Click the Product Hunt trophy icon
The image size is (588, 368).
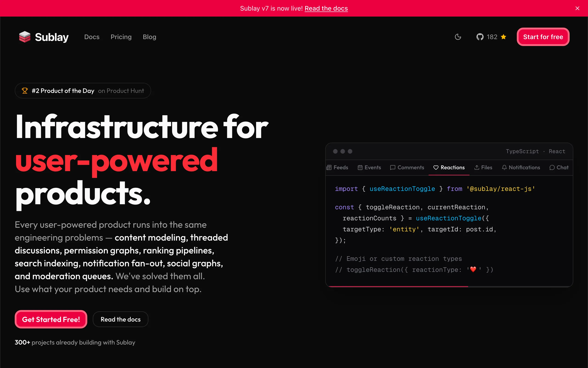(x=25, y=91)
